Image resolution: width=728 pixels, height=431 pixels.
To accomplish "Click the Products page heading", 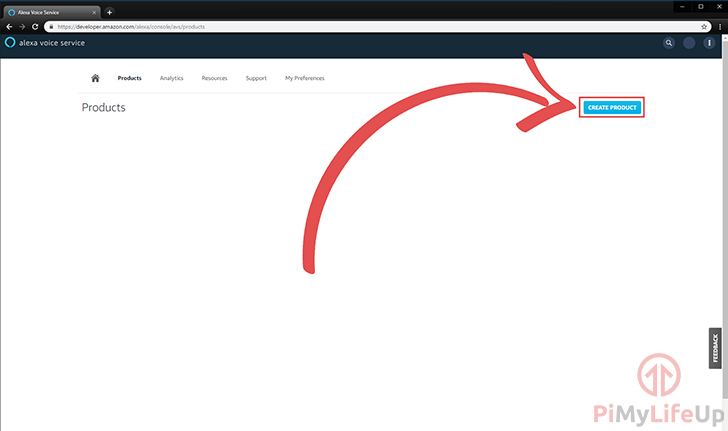I will [104, 107].
